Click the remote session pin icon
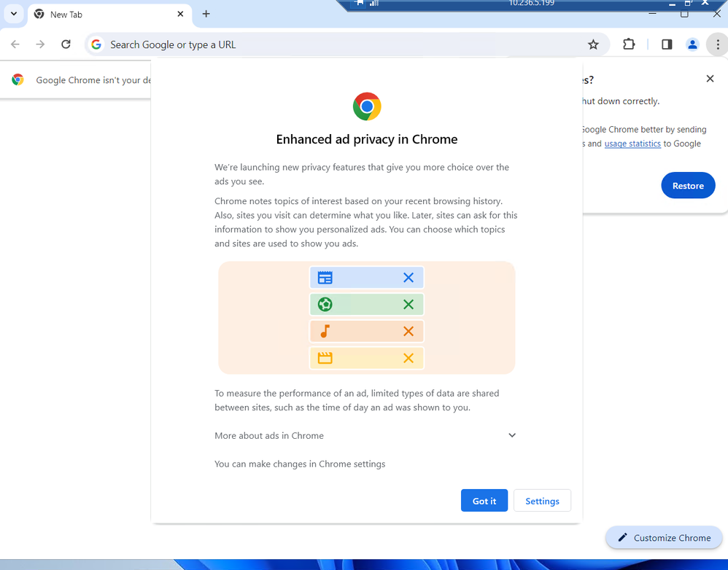728x570 pixels. (x=358, y=3)
